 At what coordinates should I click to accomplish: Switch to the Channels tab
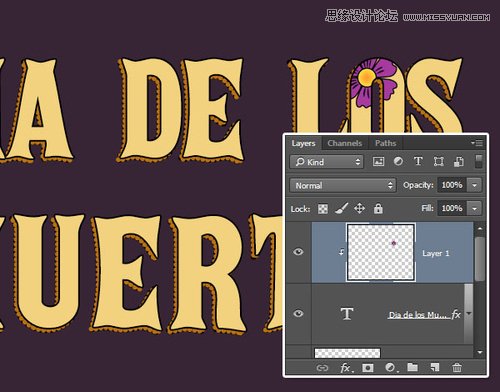[344, 143]
